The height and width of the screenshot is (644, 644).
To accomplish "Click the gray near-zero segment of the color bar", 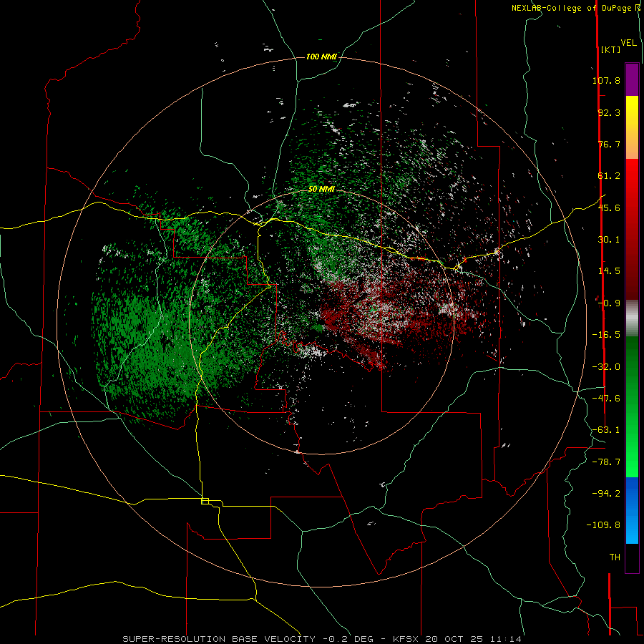I will point(632,318).
